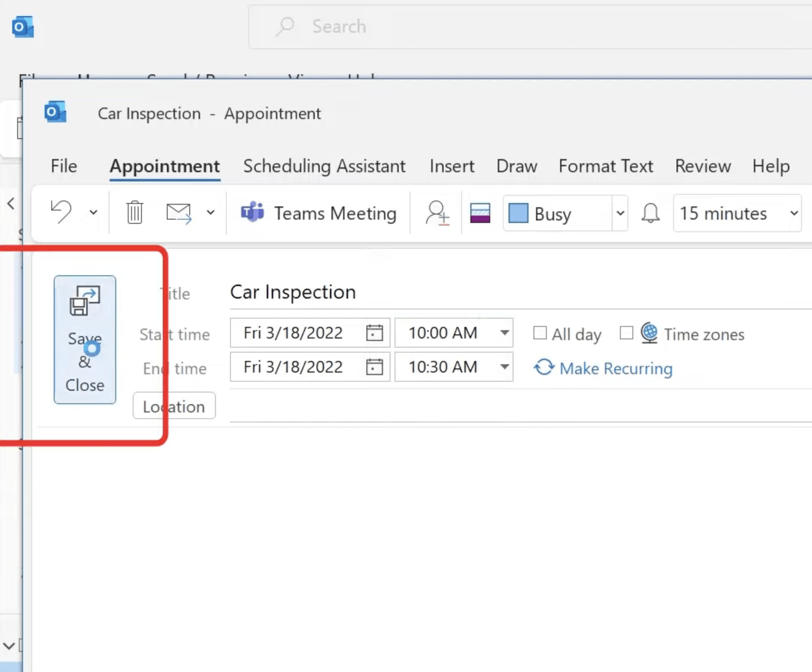This screenshot has width=812, height=672.
Task: Click the Outlook logo in main window
Action: pyautogui.click(x=23, y=27)
